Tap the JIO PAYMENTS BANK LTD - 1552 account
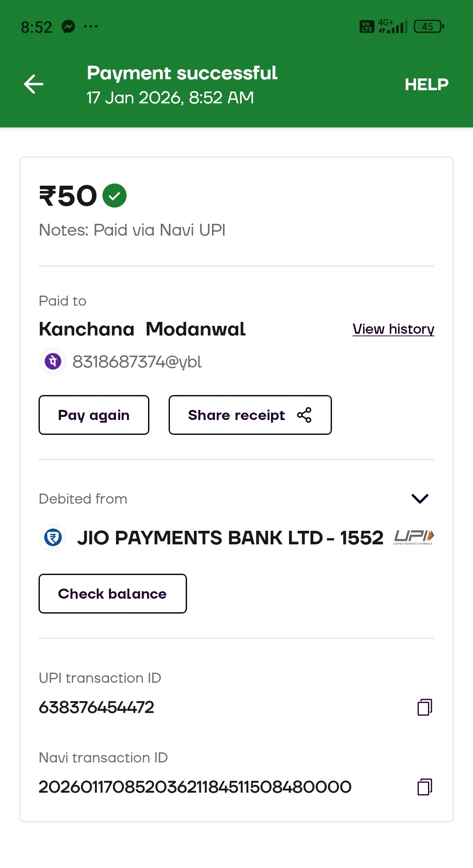Viewport: 473px width, 868px height. pos(230,538)
